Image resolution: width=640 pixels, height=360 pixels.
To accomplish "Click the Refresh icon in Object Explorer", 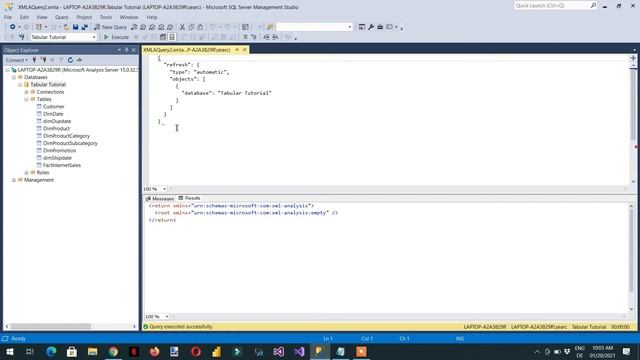I will [x=70, y=60].
